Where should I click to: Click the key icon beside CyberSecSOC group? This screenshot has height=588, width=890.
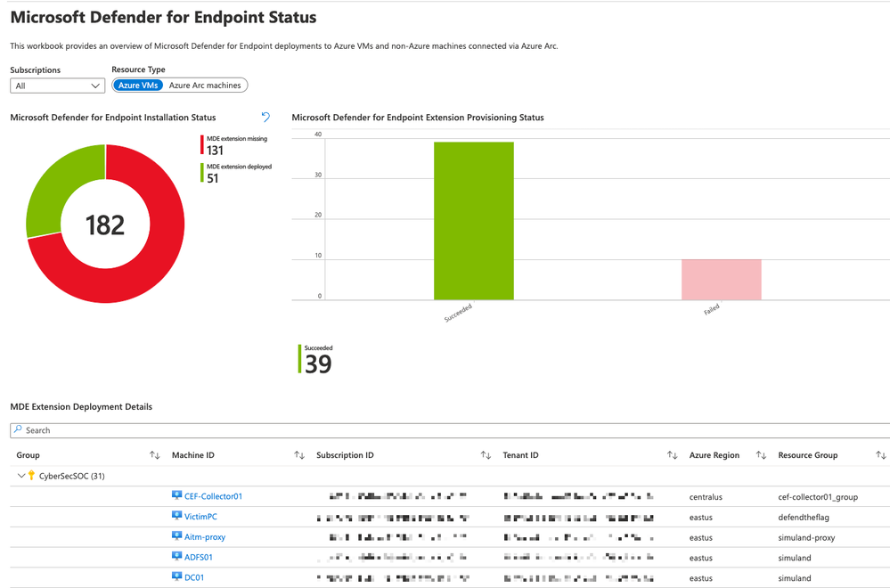click(x=31, y=476)
